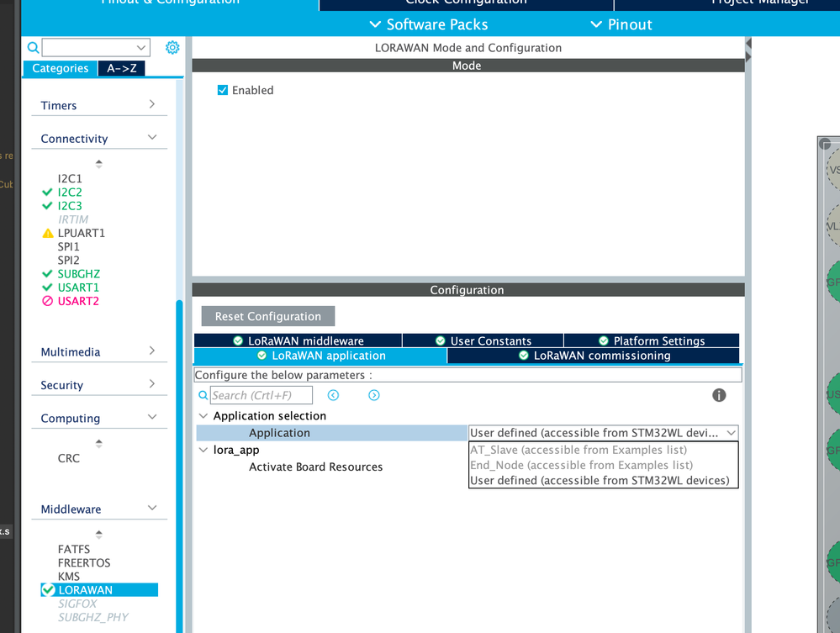
Task: Select I2C3 peripheral
Action: pos(70,206)
